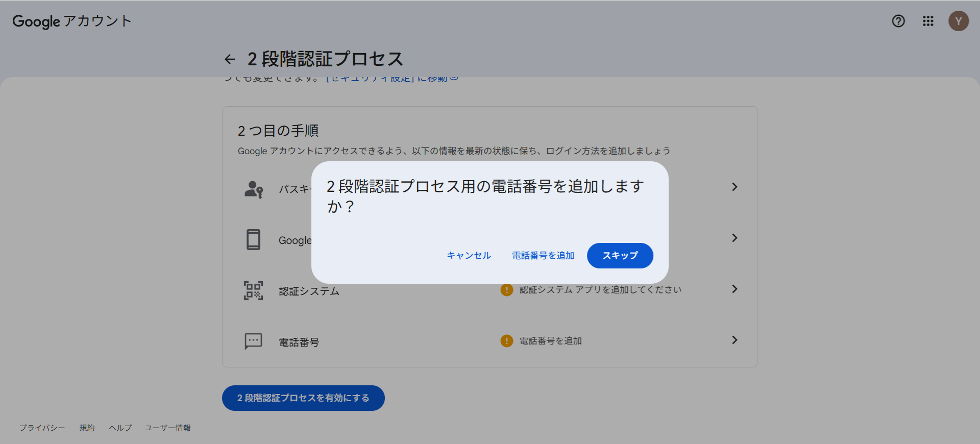Screen dimensions: 980x444
Task: Choose 電話番号を追加 in the dialog
Action: click(543, 256)
